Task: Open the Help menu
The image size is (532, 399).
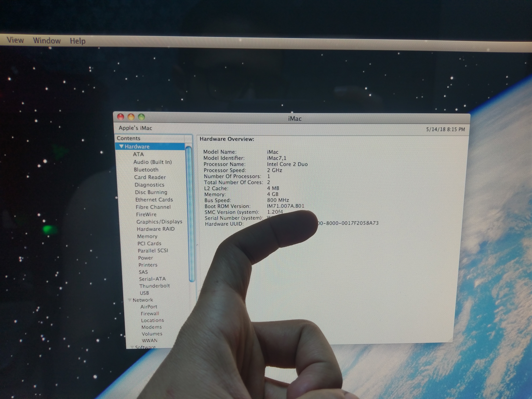Action: [x=77, y=41]
